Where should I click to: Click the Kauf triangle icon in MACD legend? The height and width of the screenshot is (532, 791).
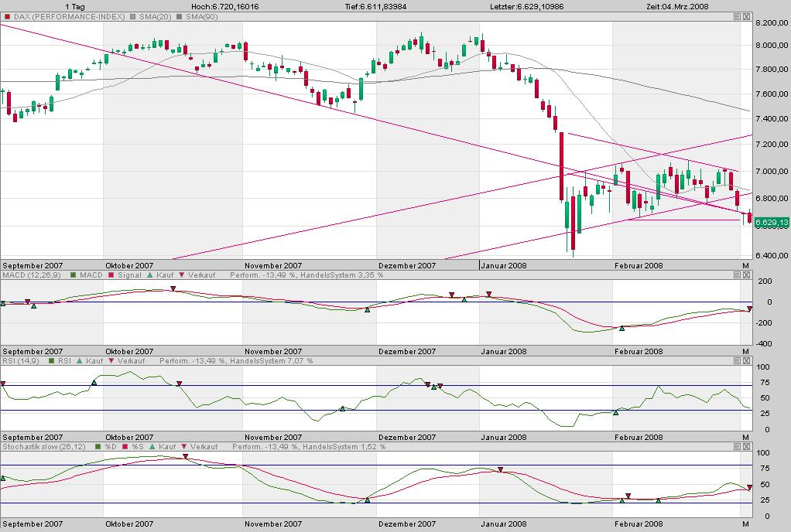click(150, 275)
